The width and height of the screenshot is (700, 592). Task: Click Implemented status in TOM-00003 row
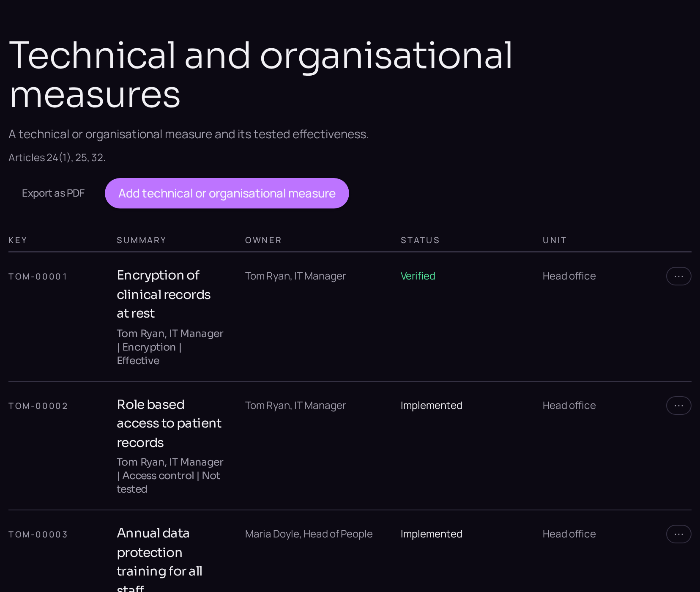click(432, 534)
